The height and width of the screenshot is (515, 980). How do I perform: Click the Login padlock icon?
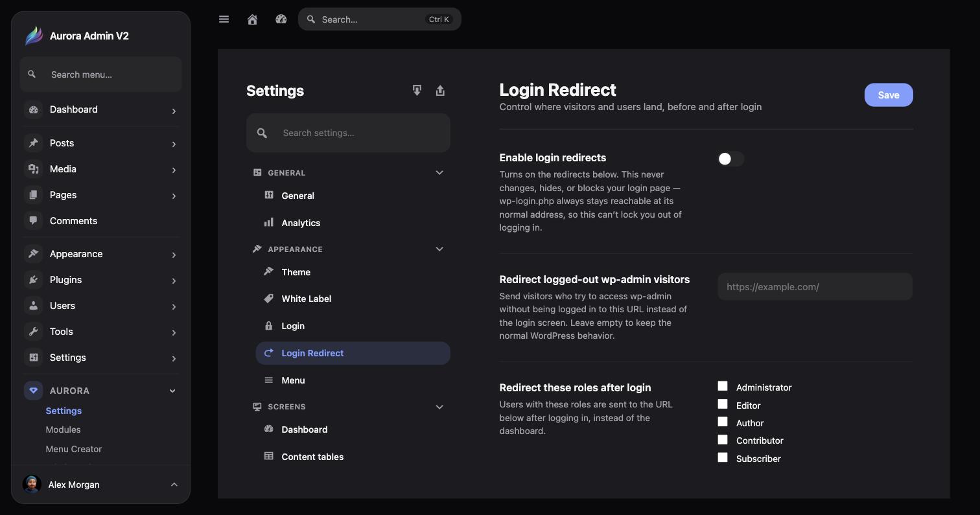269,325
